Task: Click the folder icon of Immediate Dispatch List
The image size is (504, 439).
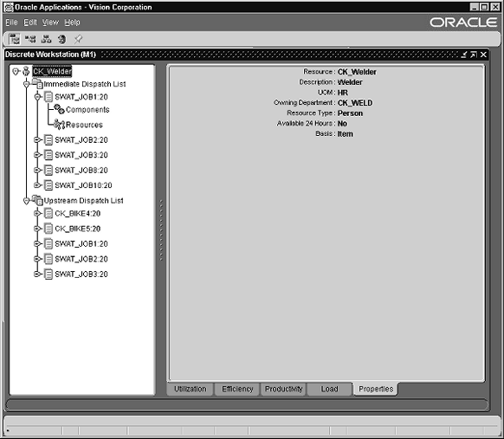Action: (37, 84)
